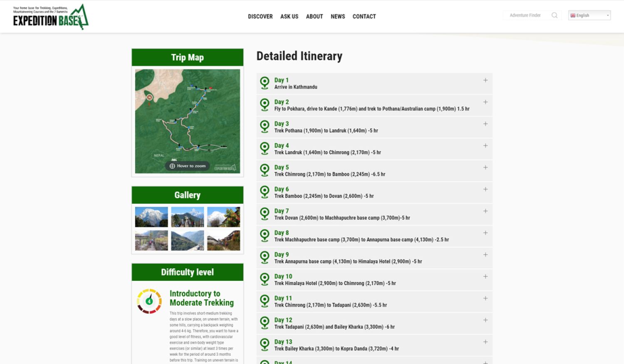Image resolution: width=624 pixels, height=364 pixels.
Task: Expand Day 4 Landruk to Chimrong details
Action: (485, 146)
